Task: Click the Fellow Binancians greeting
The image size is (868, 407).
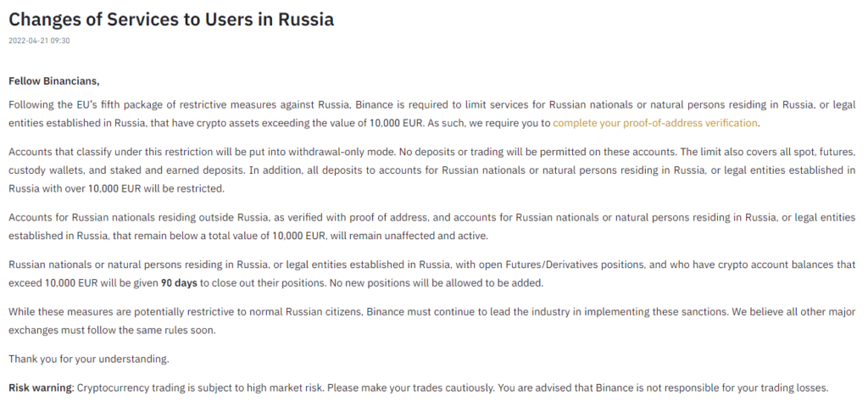Action: (53, 81)
